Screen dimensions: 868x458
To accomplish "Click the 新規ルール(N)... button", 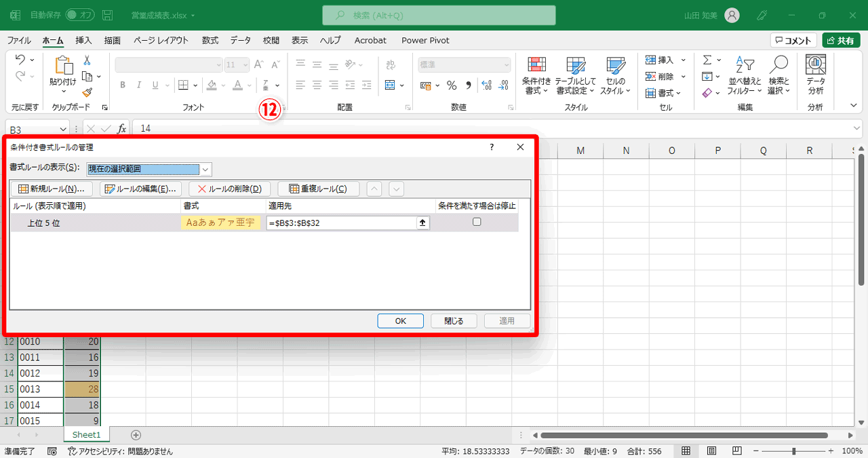I will 51,189.
